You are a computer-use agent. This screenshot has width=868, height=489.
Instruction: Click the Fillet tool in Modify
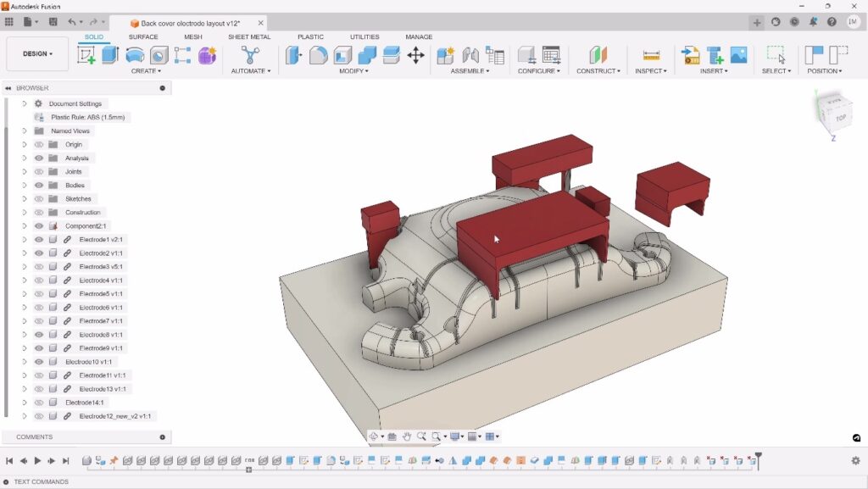319,55
